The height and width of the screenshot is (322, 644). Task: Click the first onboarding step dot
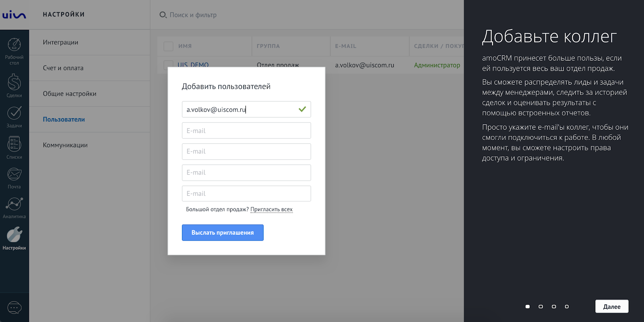point(528,307)
